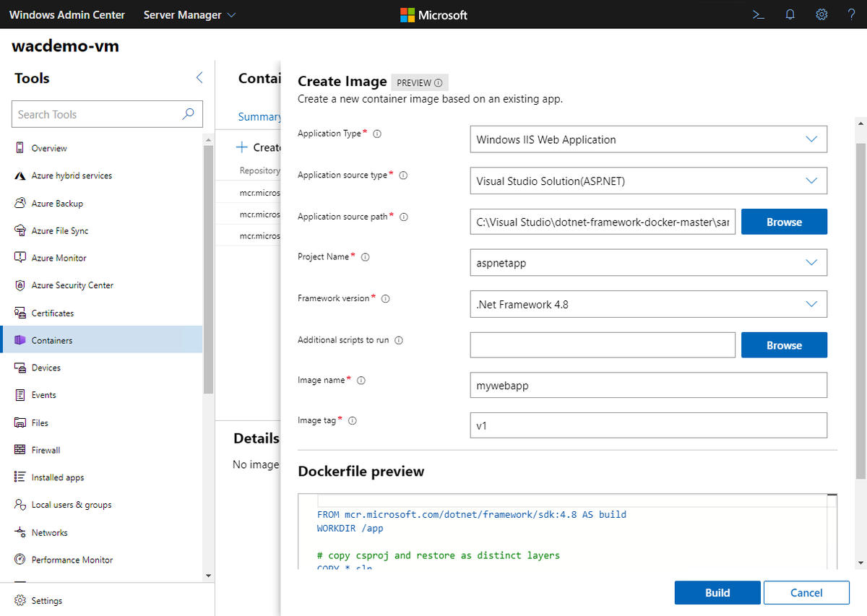Click info icon next to Additional scripts
The height and width of the screenshot is (616, 867).
(x=399, y=340)
